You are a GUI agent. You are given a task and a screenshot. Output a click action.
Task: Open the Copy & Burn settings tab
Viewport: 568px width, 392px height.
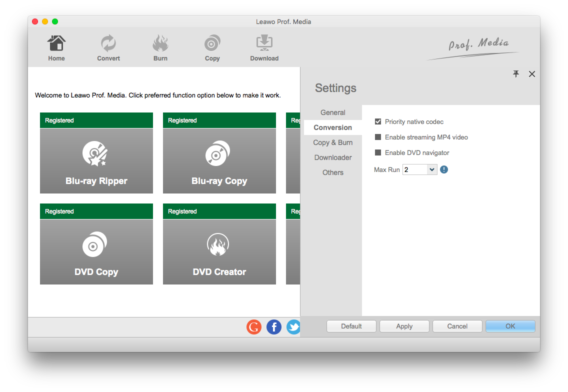pos(333,142)
